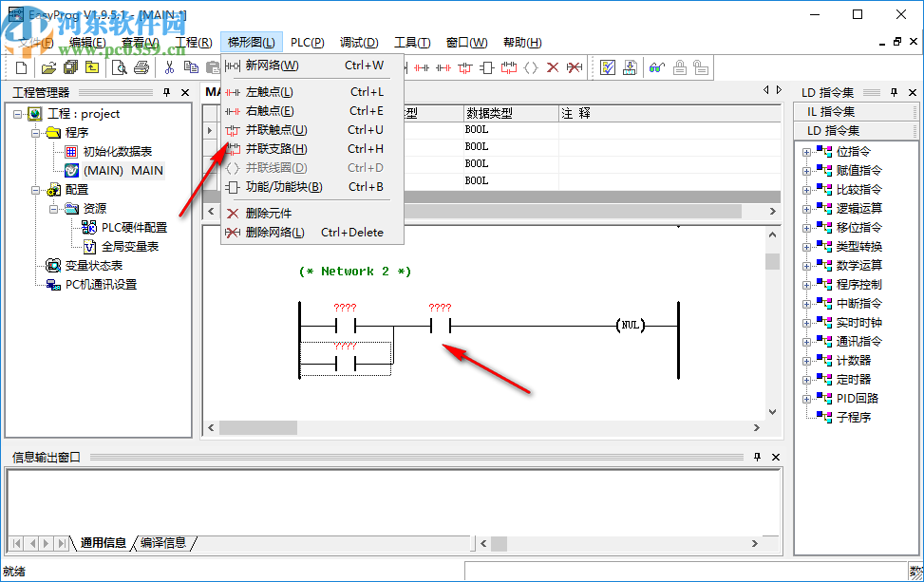Image resolution: width=924 pixels, height=582 pixels.
Task: Click the save all toolbar icon
Action: 70,68
